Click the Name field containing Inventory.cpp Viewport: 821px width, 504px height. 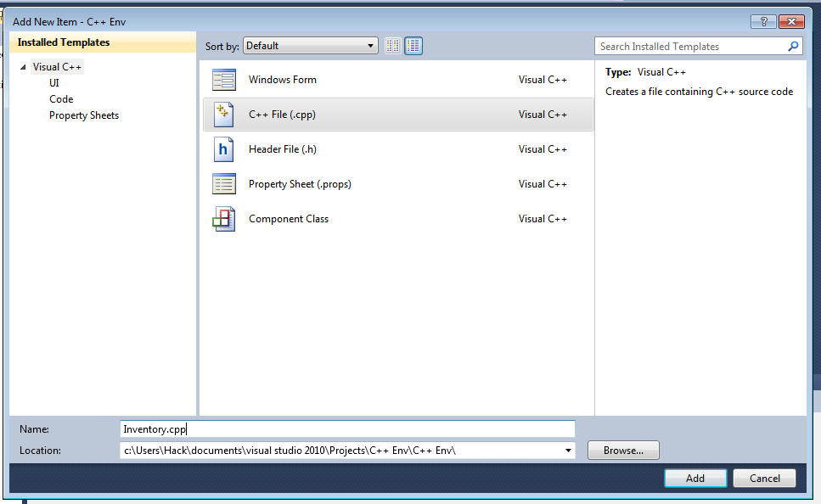347,429
